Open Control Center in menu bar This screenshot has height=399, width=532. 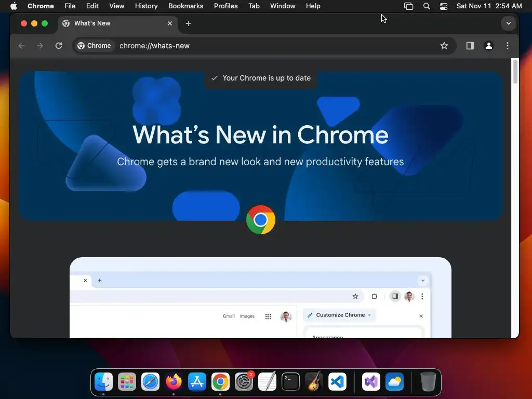pyautogui.click(x=444, y=6)
